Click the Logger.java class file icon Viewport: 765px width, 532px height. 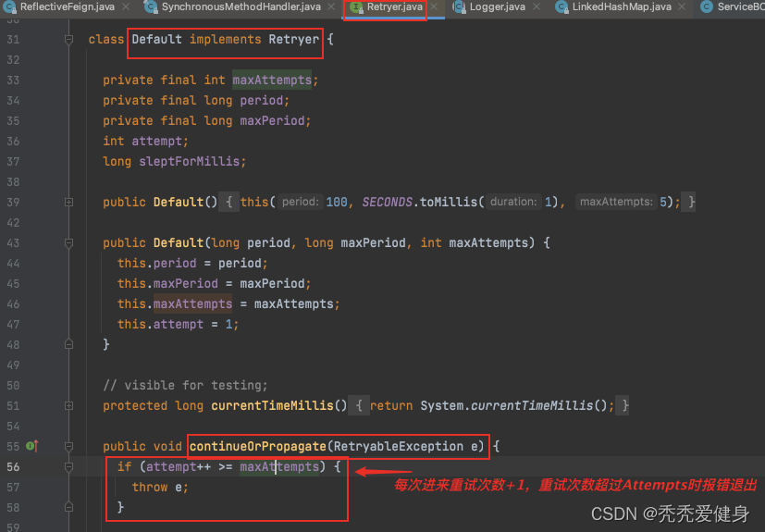(459, 6)
